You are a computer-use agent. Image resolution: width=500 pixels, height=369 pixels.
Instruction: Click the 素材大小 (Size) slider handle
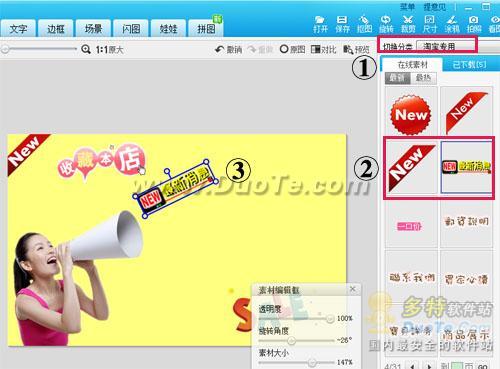click(312, 362)
